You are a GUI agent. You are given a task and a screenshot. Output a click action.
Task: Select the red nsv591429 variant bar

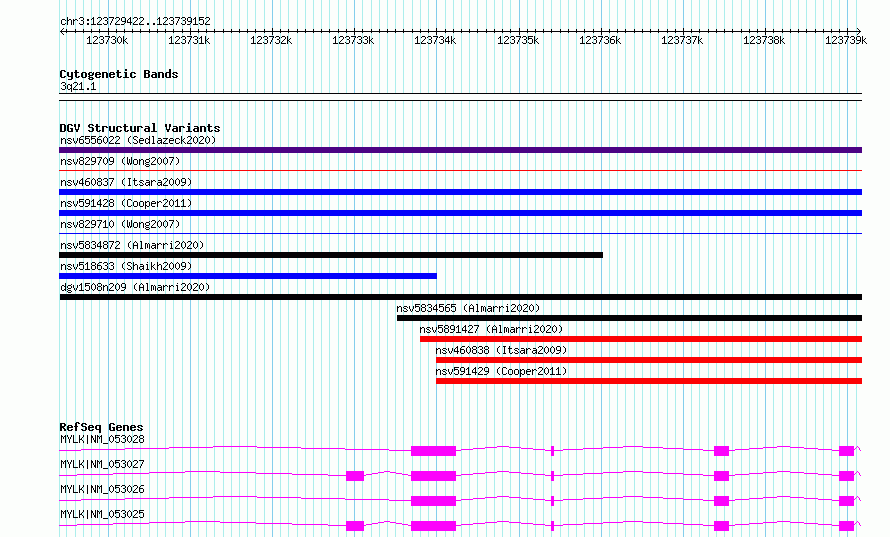(649, 381)
